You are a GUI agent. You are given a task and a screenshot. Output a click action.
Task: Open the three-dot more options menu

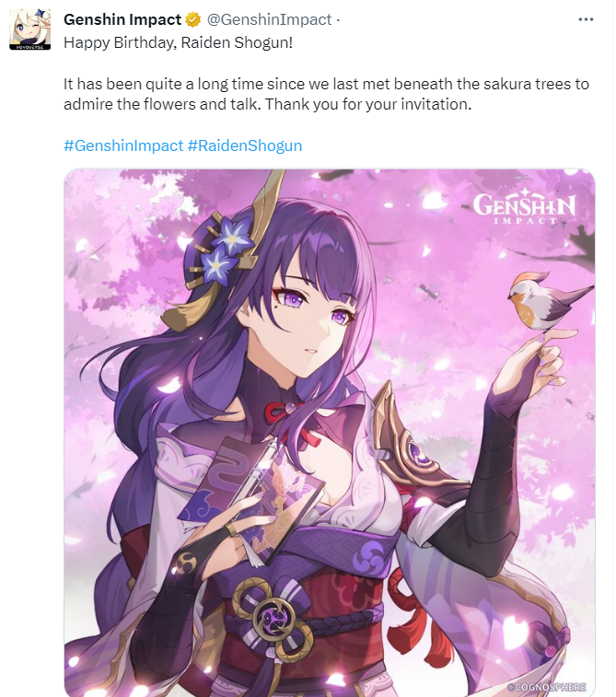pyautogui.click(x=586, y=19)
